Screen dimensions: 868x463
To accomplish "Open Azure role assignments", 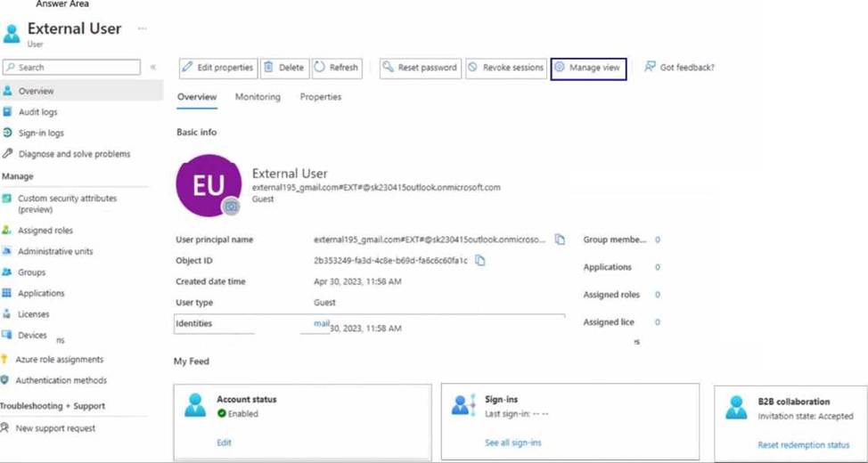I will pyautogui.click(x=60, y=360).
